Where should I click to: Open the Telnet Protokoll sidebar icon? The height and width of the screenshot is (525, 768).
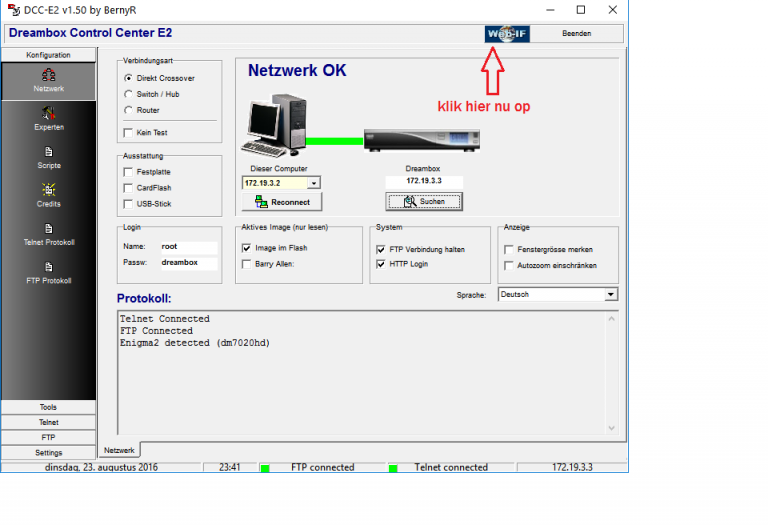tap(48, 232)
